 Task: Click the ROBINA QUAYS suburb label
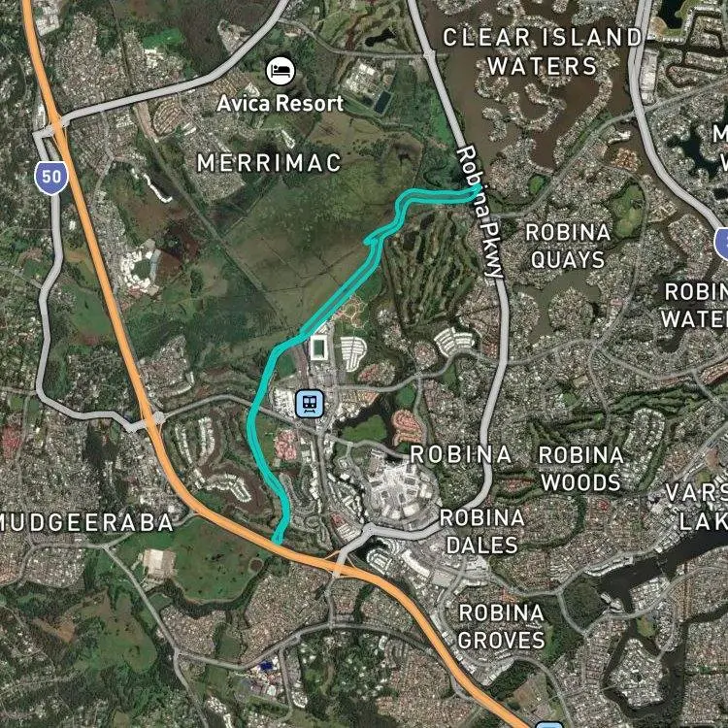click(x=568, y=246)
